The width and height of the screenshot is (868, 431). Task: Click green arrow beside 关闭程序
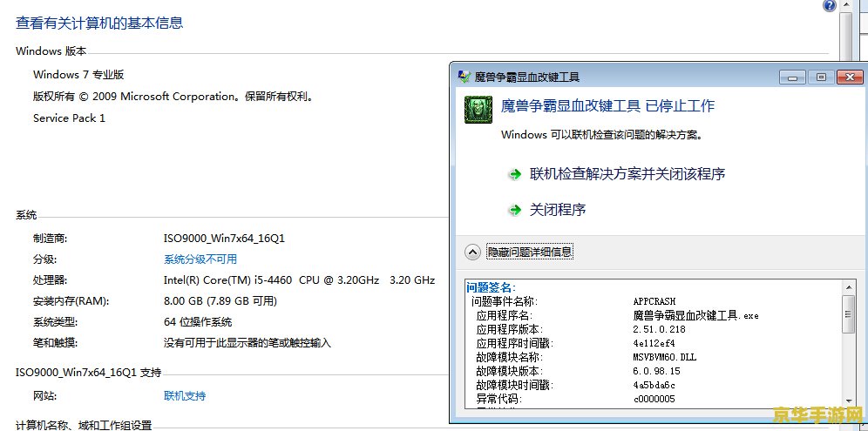[x=515, y=210]
